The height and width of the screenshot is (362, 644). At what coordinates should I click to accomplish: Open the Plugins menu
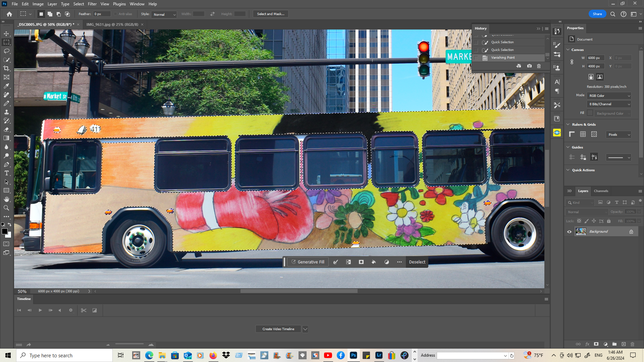pos(119,4)
